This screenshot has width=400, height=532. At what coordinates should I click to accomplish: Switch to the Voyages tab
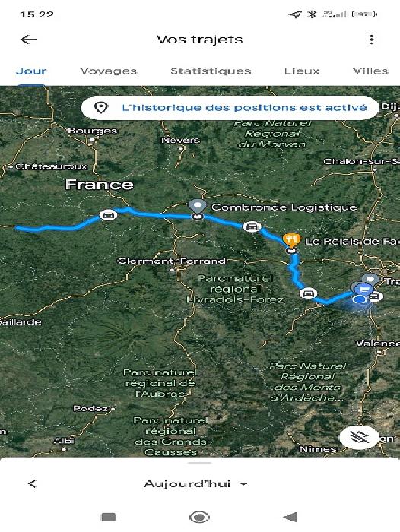click(x=108, y=71)
